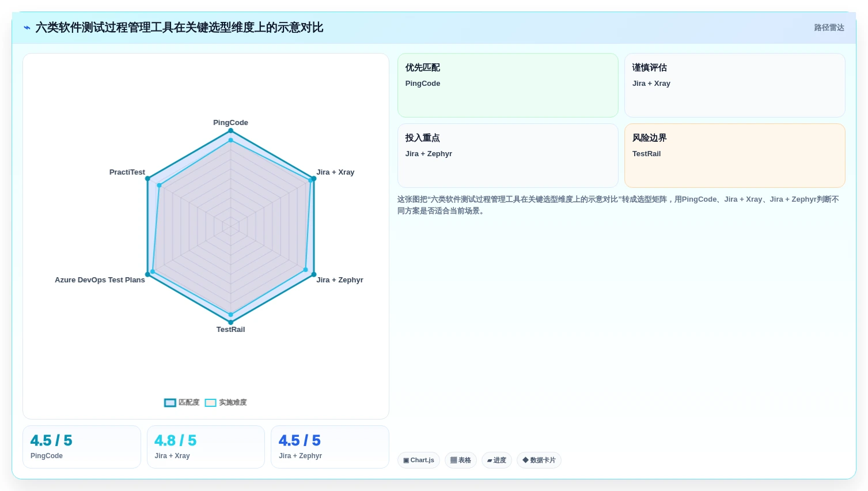The width and height of the screenshot is (868, 491).
Task: Click the Jira + Zephyr radar axis label
Action: [x=340, y=280]
